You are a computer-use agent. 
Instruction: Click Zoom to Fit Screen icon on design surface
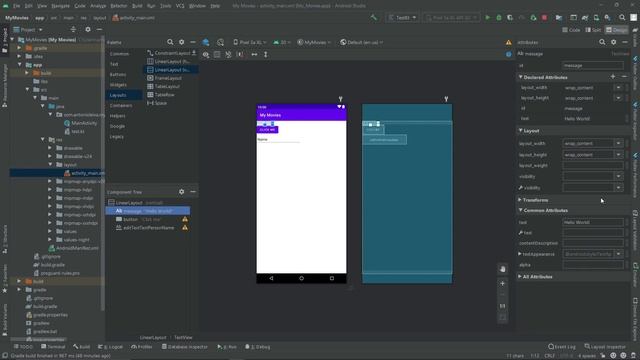point(502,317)
